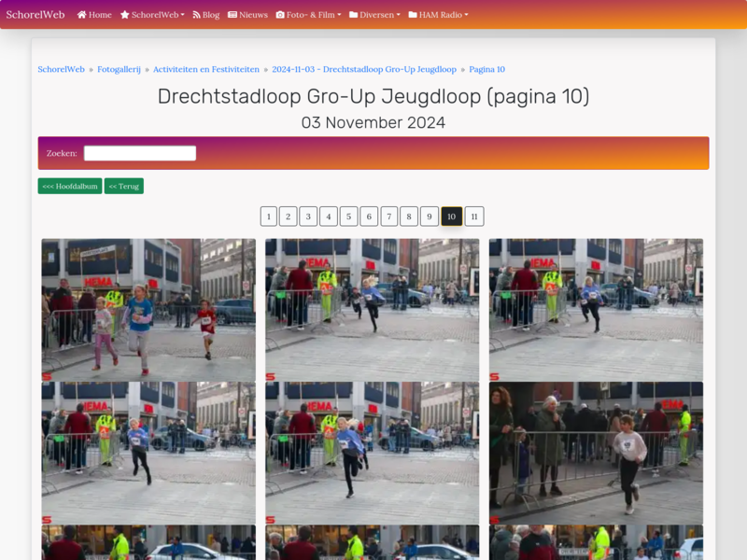Select current page 10 button

click(x=452, y=217)
